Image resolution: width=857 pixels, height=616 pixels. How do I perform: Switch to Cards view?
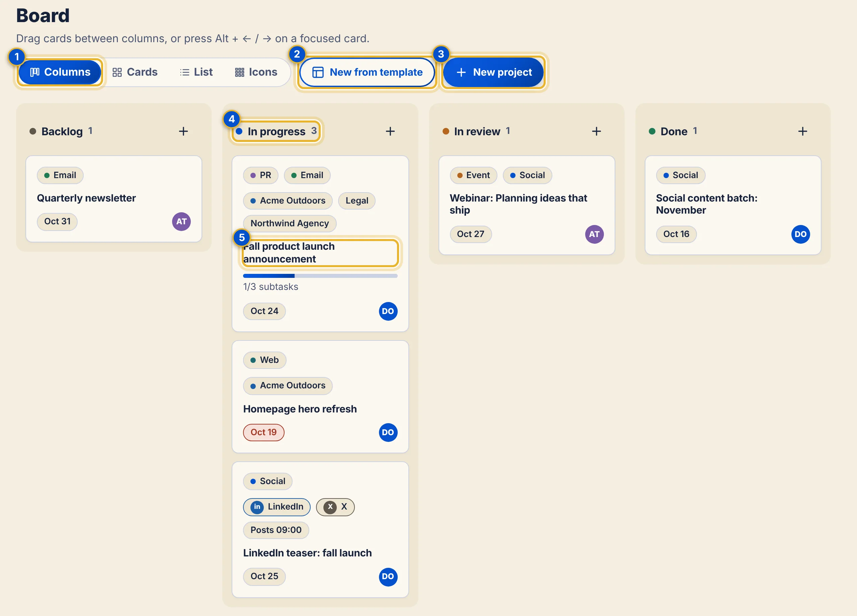(x=135, y=72)
